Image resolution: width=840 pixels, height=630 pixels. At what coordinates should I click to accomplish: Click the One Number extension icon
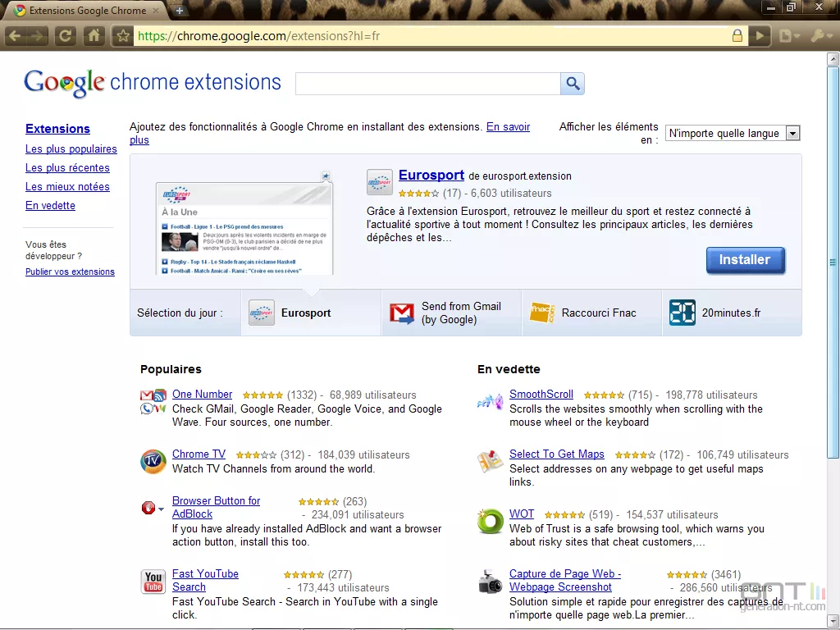click(x=153, y=402)
